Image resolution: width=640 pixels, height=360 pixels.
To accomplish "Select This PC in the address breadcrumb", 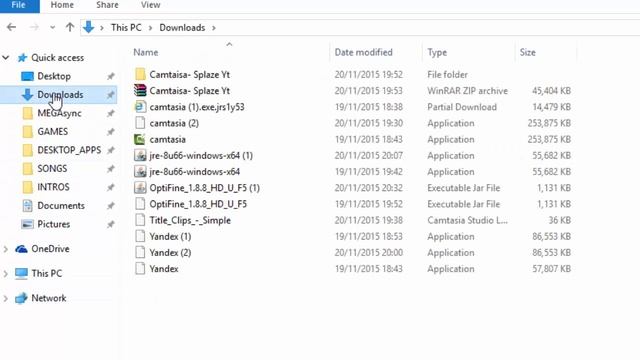I will (x=126, y=27).
